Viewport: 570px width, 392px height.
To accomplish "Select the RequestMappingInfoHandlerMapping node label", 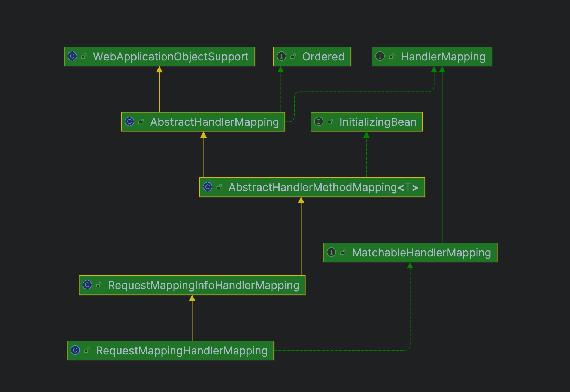I will (204, 285).
